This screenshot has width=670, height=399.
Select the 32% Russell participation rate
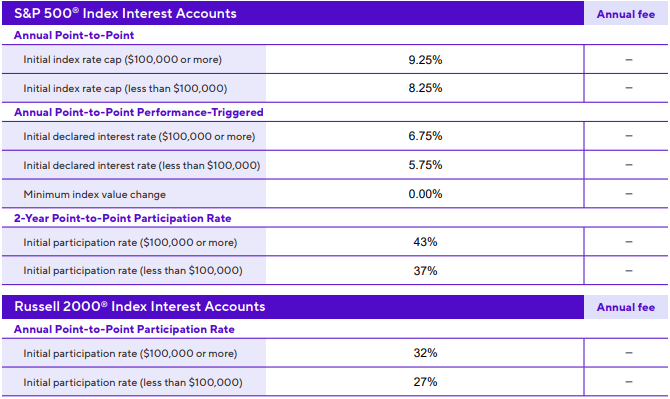point(425,353)
